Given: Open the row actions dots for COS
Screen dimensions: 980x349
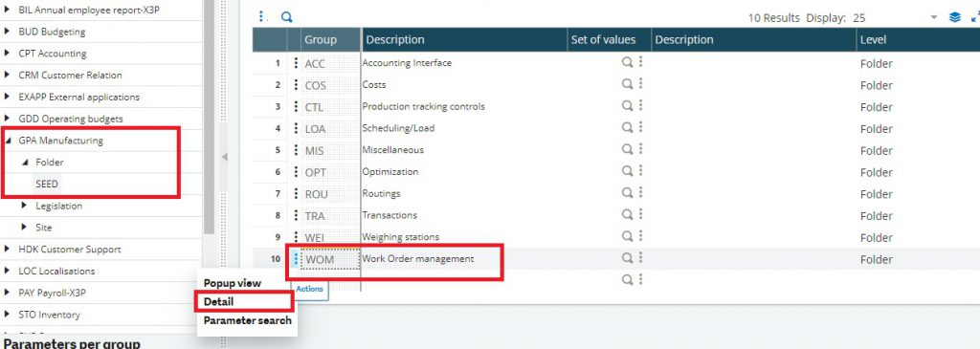Looking at the screenshot, I should (x=296, y=85).
